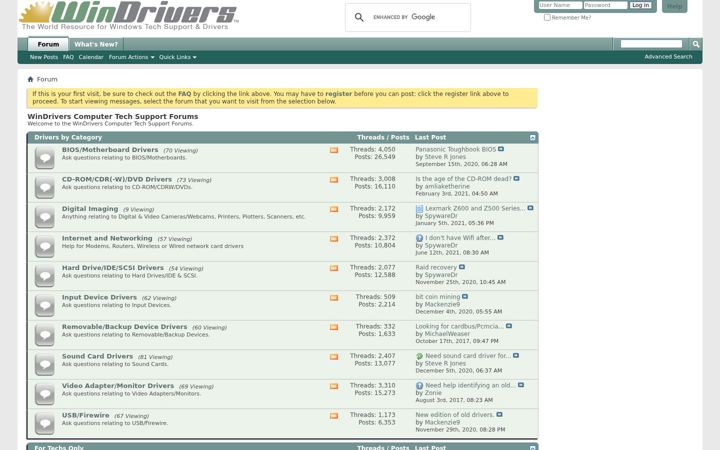Image resolution: width=720 pixels, height=450 pixels.
Task: Open the bold FAQ link in the yellow notice
Action: pos(185,94)
